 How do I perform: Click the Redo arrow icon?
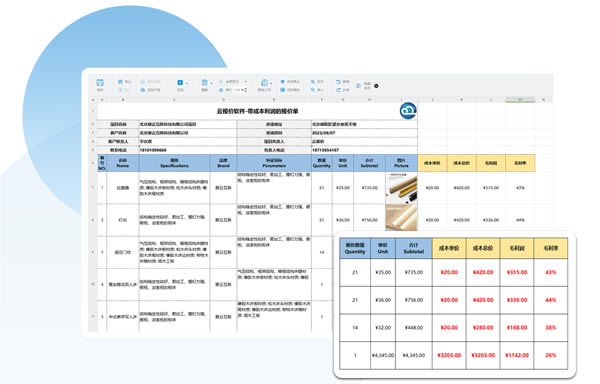pyautogui.click(x=338, y=90)
